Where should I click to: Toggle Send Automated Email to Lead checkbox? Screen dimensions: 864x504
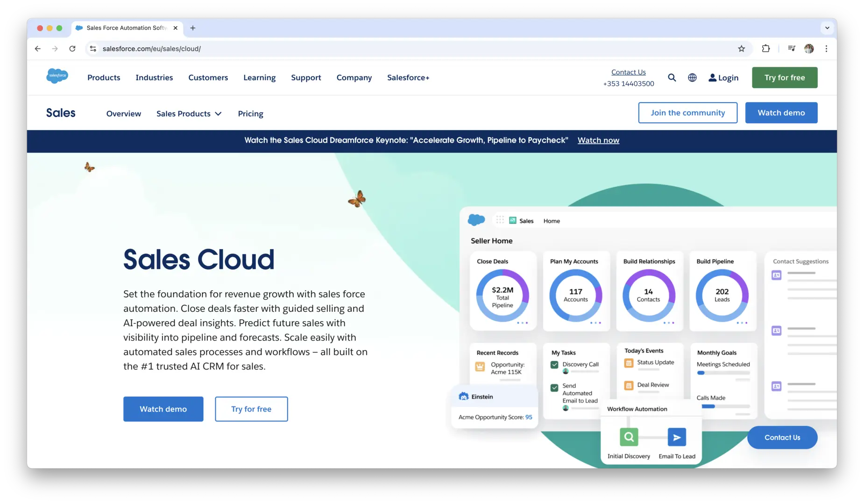pos(554,388)
